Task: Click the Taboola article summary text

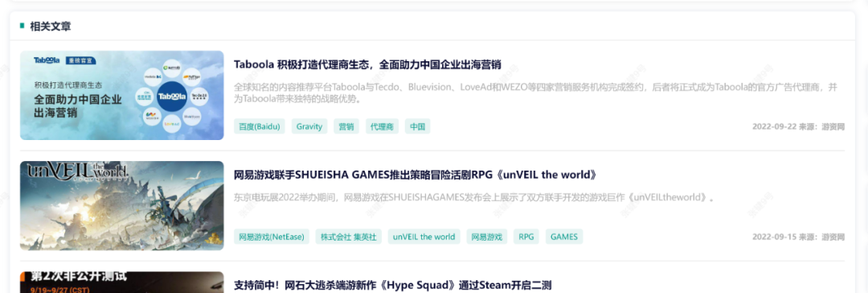Action: click(536, 93)
